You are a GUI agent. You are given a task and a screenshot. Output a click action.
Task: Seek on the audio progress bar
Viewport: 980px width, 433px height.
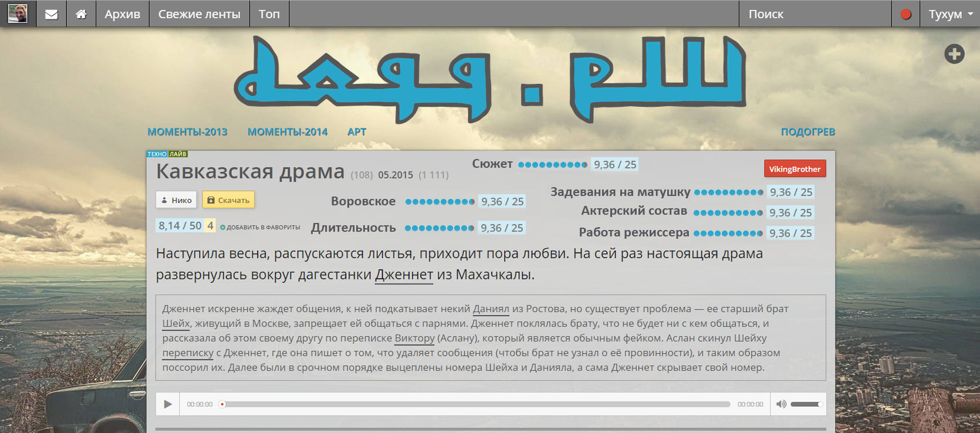click(475, 404)
